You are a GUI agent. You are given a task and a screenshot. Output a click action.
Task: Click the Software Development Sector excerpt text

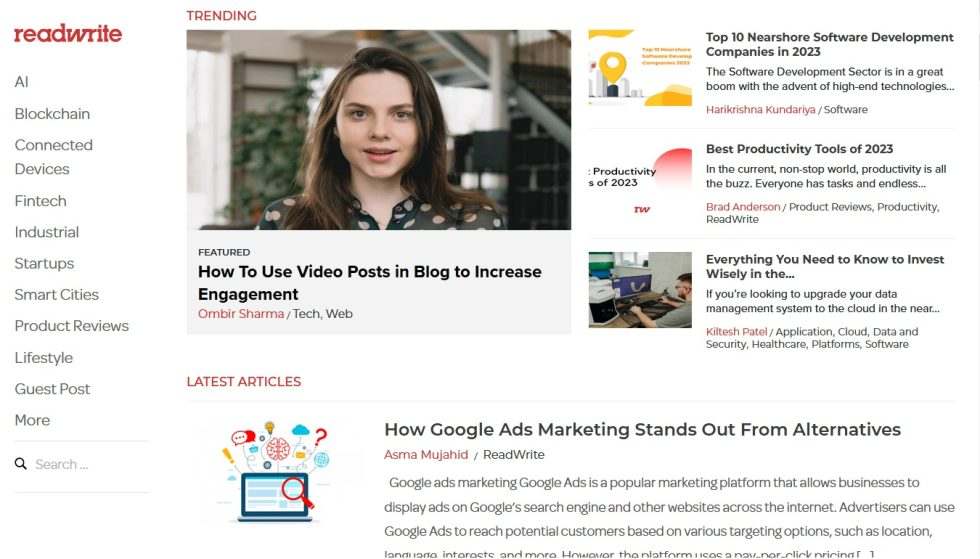click(x=830, y=79)
